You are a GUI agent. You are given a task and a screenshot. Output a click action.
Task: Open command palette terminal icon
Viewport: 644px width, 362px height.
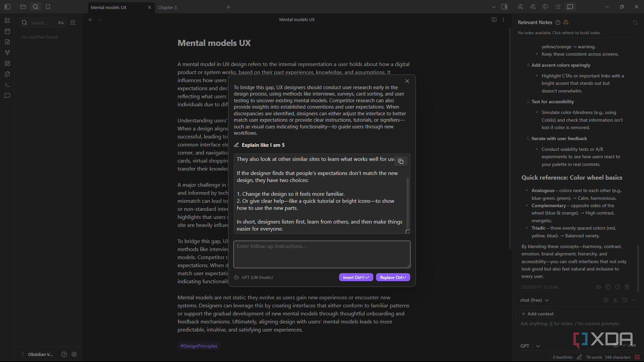(7, 85)
